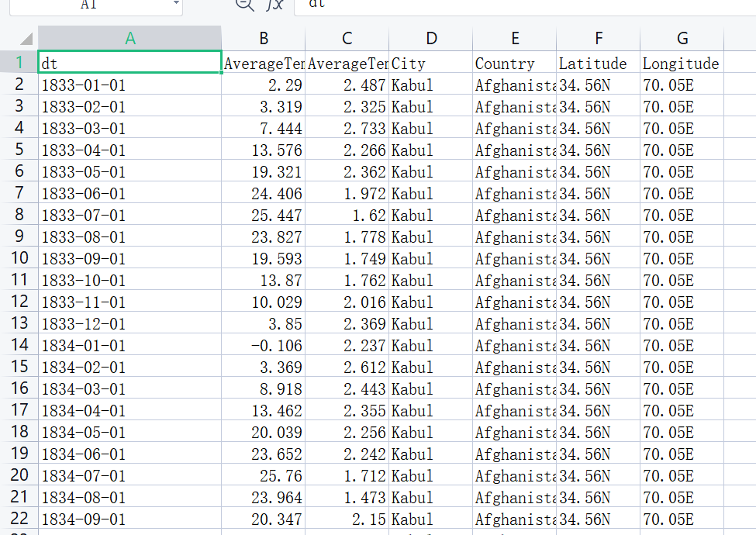Click the Select All corner triangle

pos(26,39)
